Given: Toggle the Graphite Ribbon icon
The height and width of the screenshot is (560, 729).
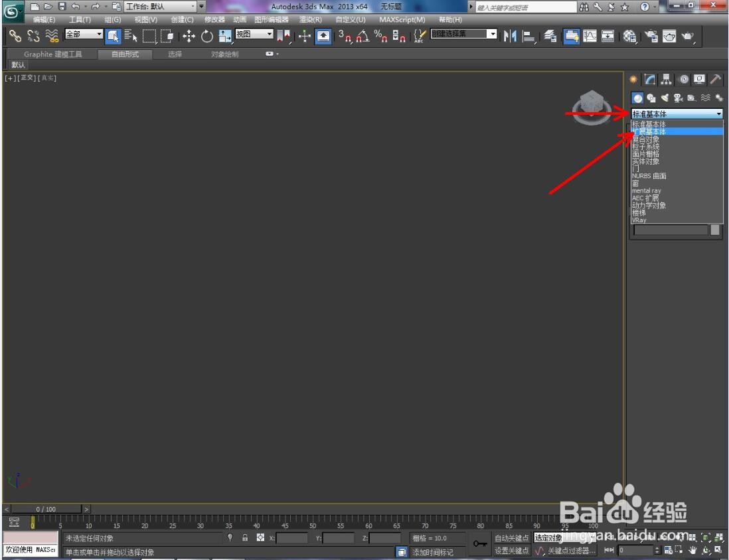Looking at the screenshot, I should point(572,36).
